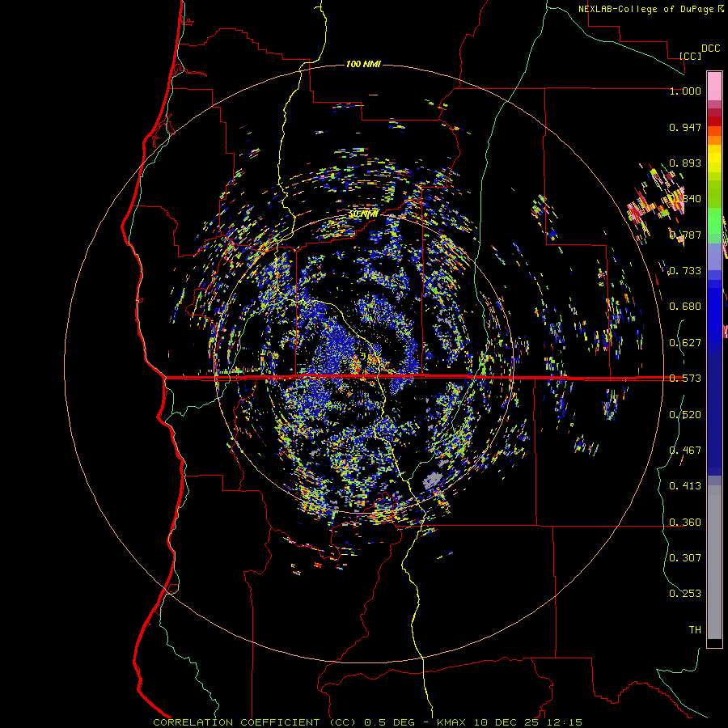Click the 0.840 color scale value

pos(685,199)
